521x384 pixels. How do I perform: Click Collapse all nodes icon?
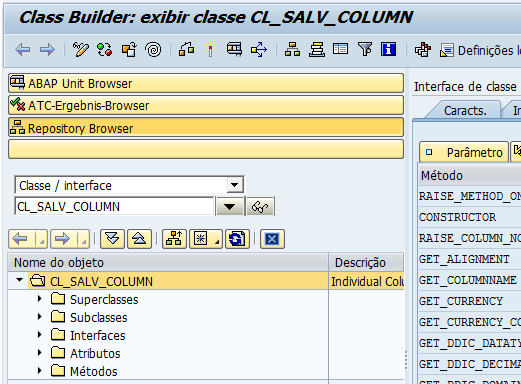pos(139,239)
